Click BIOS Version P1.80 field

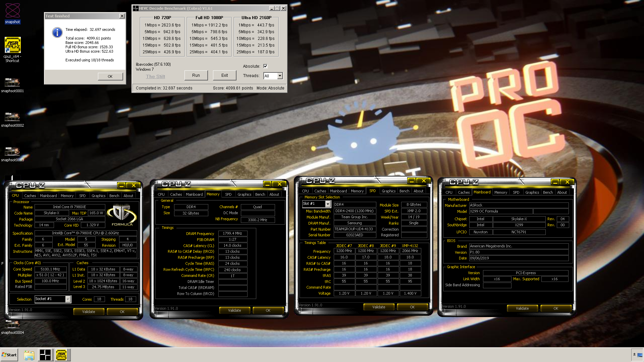[x=519, y=252]
